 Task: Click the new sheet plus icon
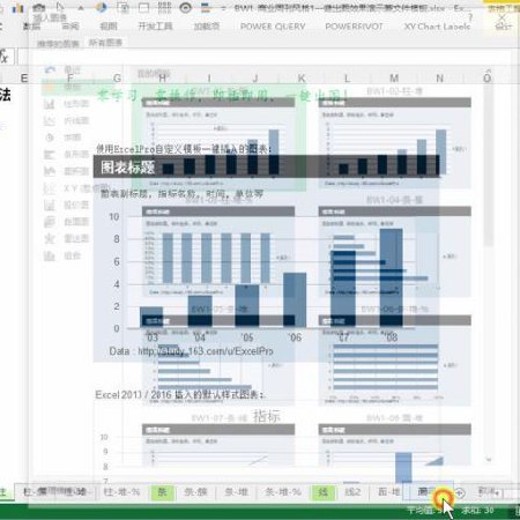click(x=460, y=493)
